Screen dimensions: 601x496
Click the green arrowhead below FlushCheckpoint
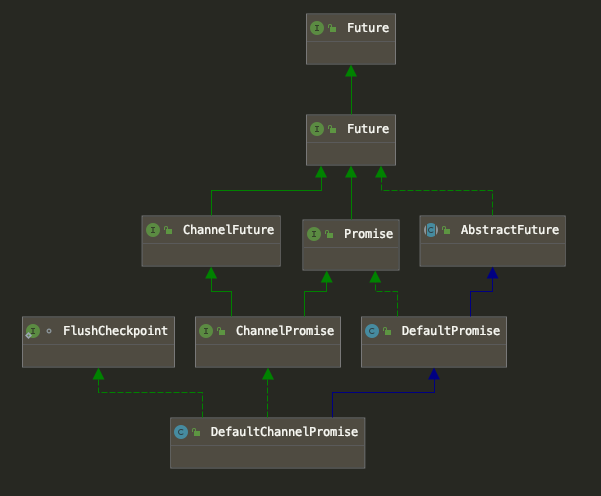click(98, 375)
